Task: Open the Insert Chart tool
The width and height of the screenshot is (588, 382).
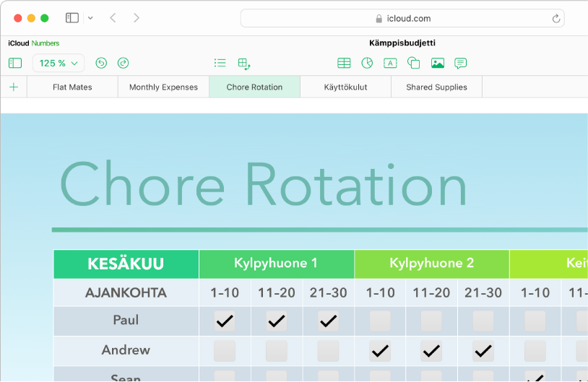Action: [367, 64]
